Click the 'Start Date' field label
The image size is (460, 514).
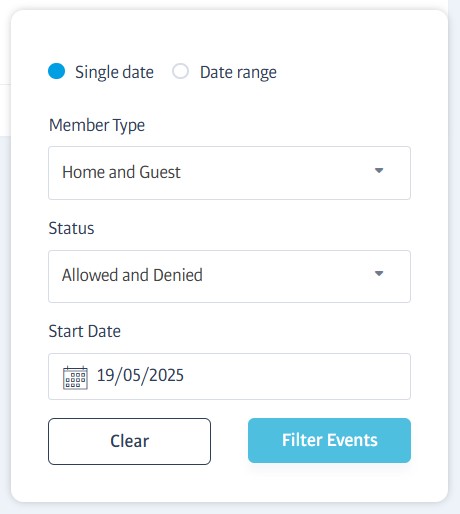(85, 331)
